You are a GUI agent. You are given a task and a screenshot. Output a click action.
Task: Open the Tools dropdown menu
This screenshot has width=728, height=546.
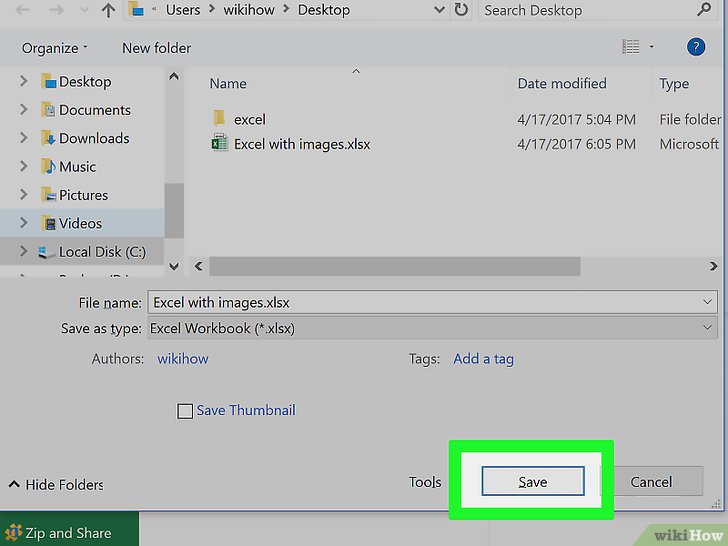pos(425,482)
